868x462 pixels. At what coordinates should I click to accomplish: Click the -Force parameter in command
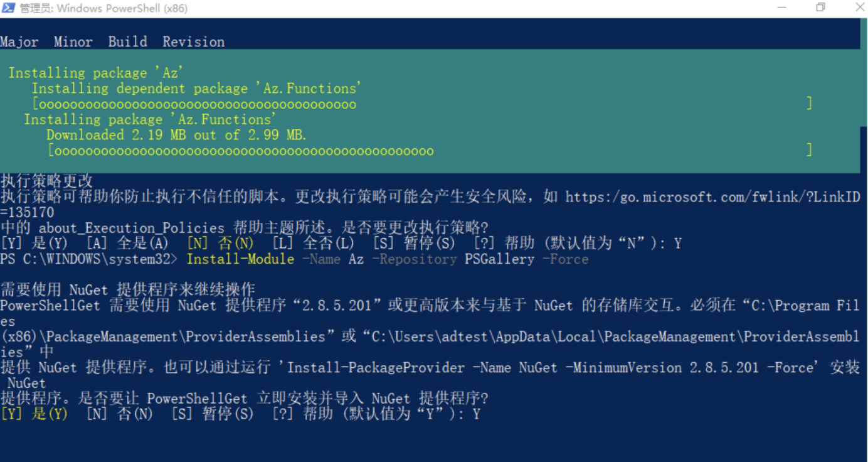(x=565, y=259)
